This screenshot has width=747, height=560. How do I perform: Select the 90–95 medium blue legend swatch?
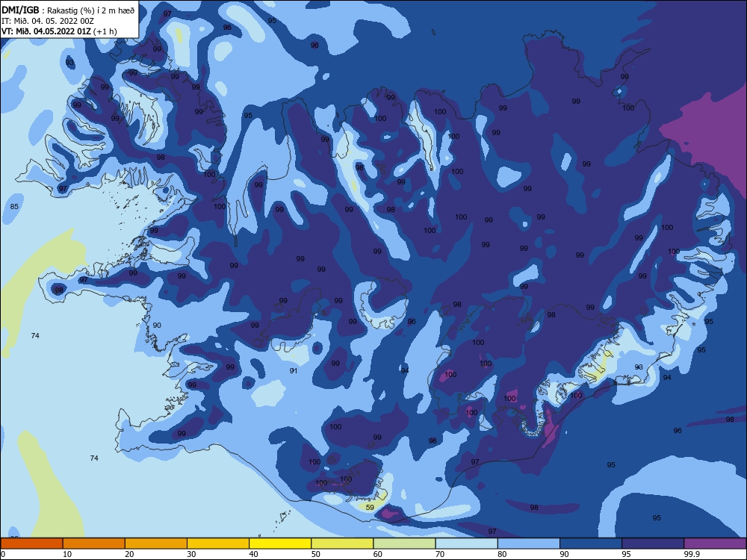click(591, 544)
